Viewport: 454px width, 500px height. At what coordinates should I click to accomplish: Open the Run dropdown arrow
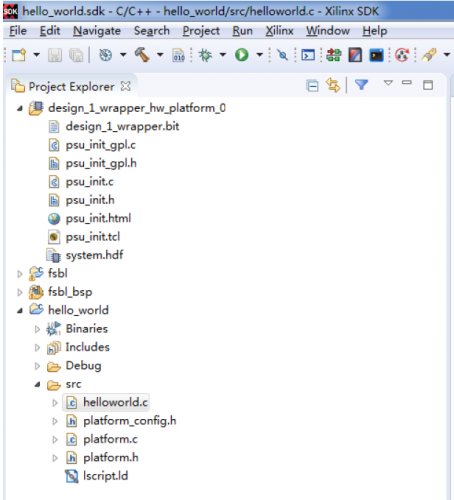(x=259, y=55)
